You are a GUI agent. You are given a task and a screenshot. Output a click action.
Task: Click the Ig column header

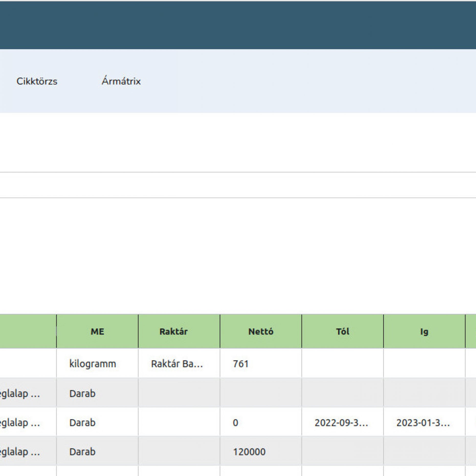click(424, 331)
